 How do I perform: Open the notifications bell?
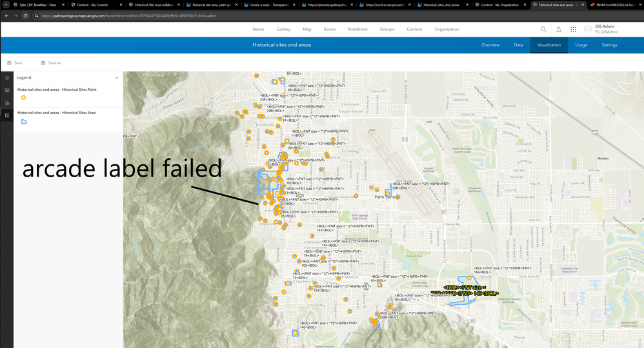[x=559, y=29]
